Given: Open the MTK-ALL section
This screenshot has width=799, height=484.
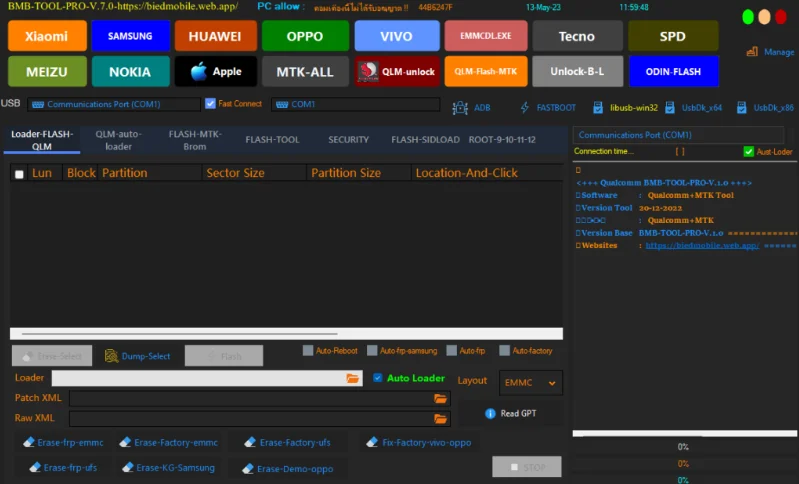Looking at the screenshot, I should 305,71.
